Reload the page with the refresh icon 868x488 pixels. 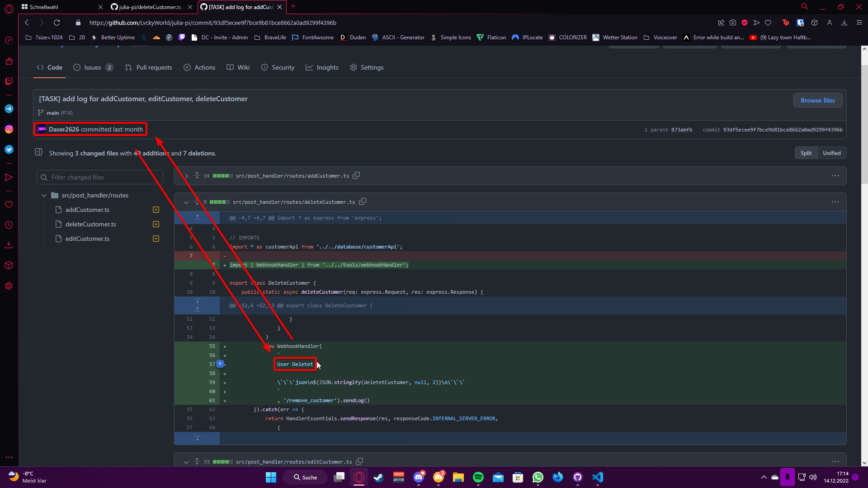57,23
